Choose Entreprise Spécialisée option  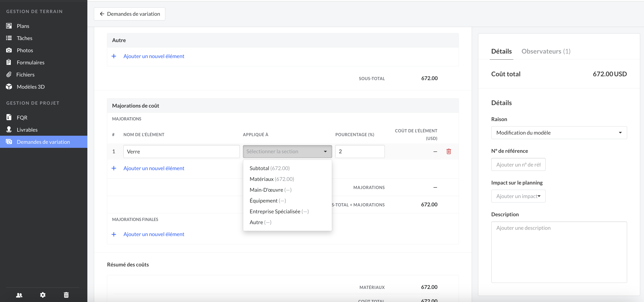pyautogui.click(x=287, y=211)
